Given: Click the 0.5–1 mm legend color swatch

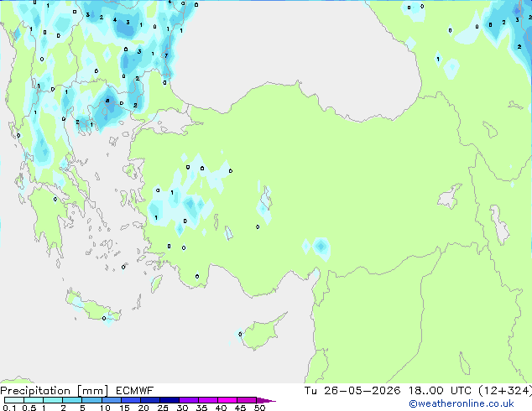Looking at the screenshot, I should point(34,400).
